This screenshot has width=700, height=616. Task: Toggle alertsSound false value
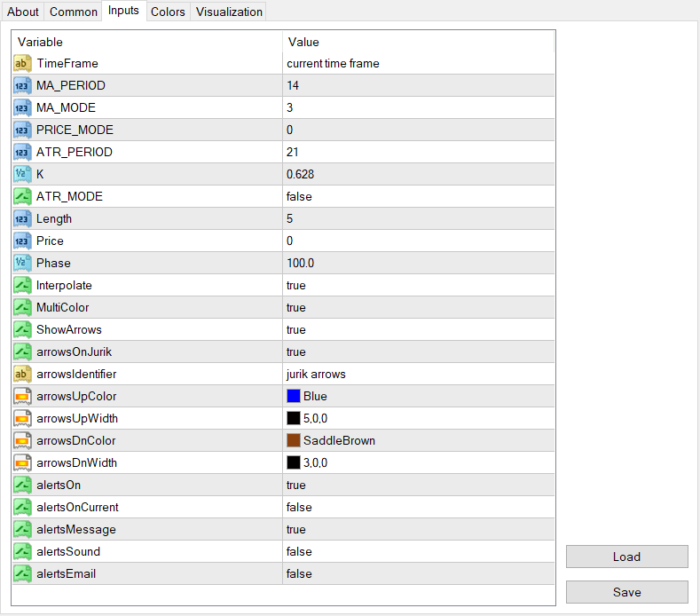pyautogui.click(x=417, y=552)
